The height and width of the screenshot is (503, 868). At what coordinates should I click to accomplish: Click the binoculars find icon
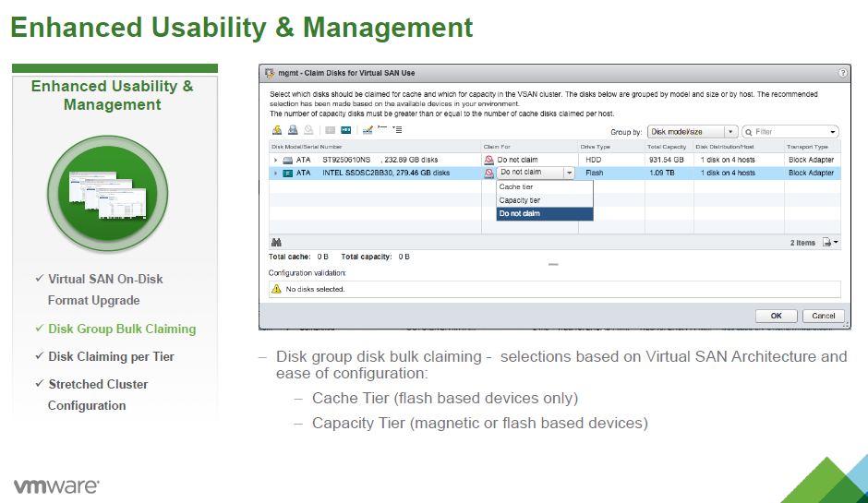(276, 243)
